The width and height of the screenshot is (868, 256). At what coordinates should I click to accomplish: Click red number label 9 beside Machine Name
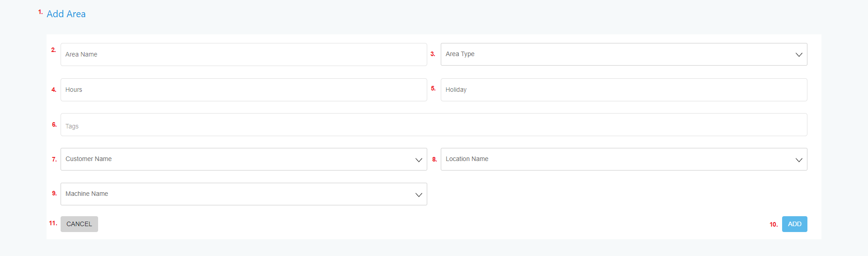tap(54, 193)
